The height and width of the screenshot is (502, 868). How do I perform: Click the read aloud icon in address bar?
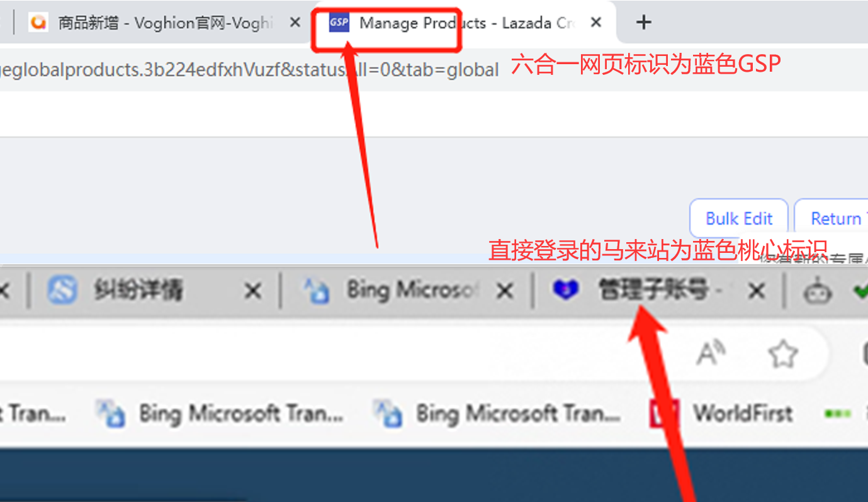click(x=711, y=354)
